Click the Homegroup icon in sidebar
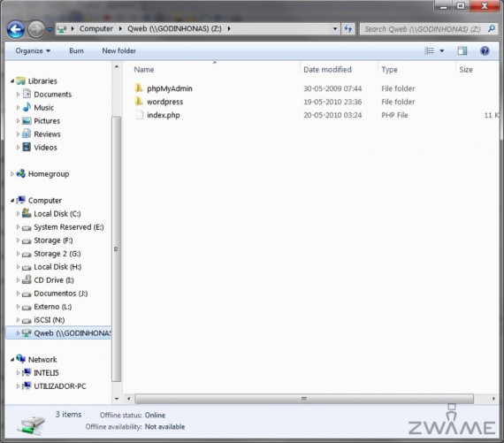504x443 pixels. (x=21, y=173)
